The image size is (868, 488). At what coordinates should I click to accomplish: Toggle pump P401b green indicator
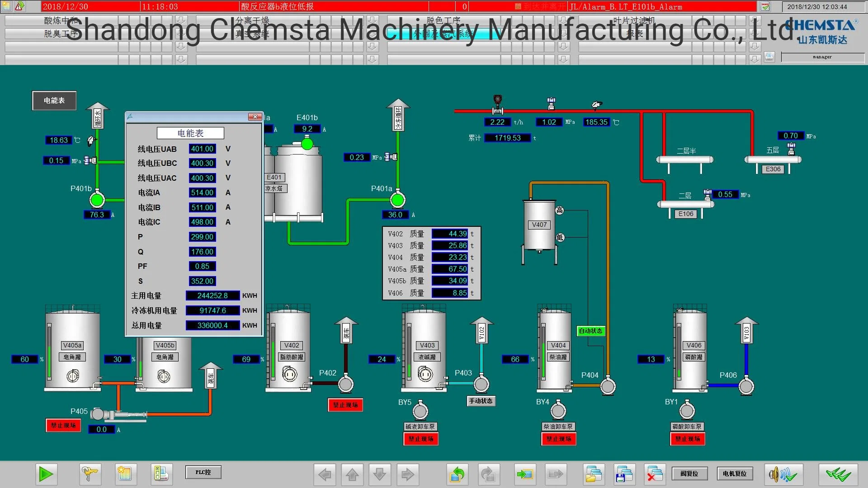click(97, 200)
